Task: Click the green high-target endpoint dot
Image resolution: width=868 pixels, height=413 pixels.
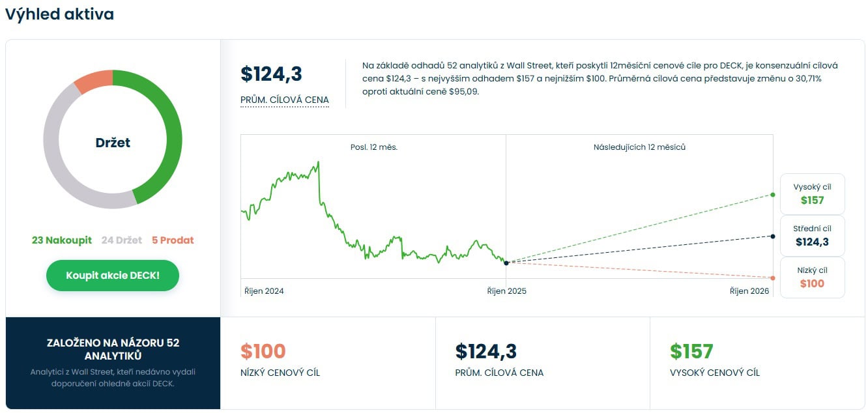Action: coord(773,195)
